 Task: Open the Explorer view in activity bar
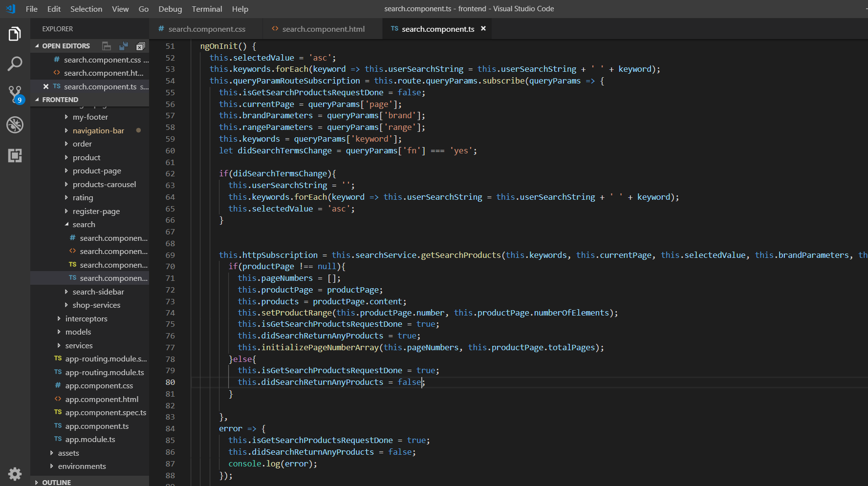click(15, 34)
